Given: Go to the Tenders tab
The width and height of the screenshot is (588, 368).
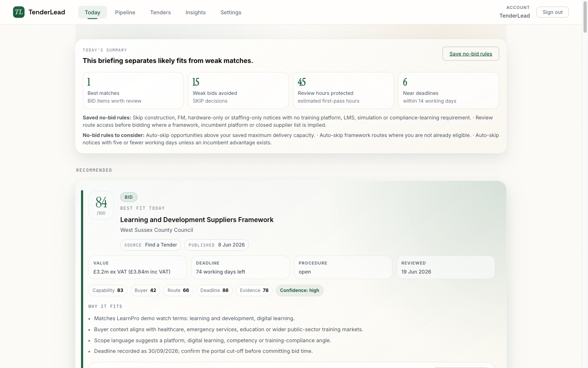Looking at the screenshot, I should [160, 12].
